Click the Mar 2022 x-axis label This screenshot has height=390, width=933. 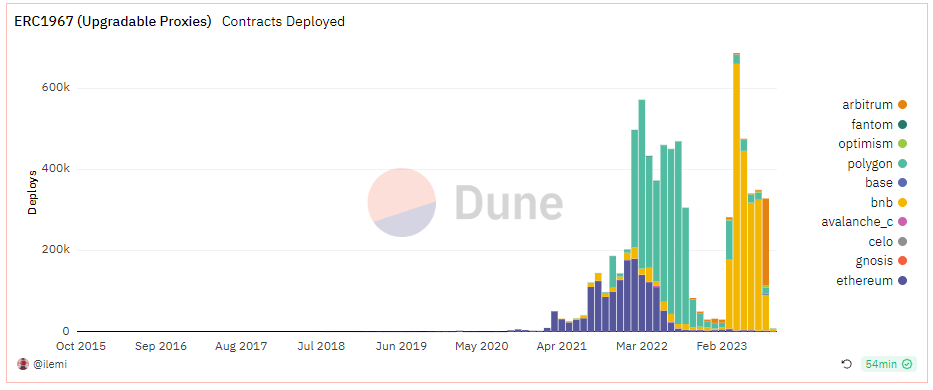(641, 346)
